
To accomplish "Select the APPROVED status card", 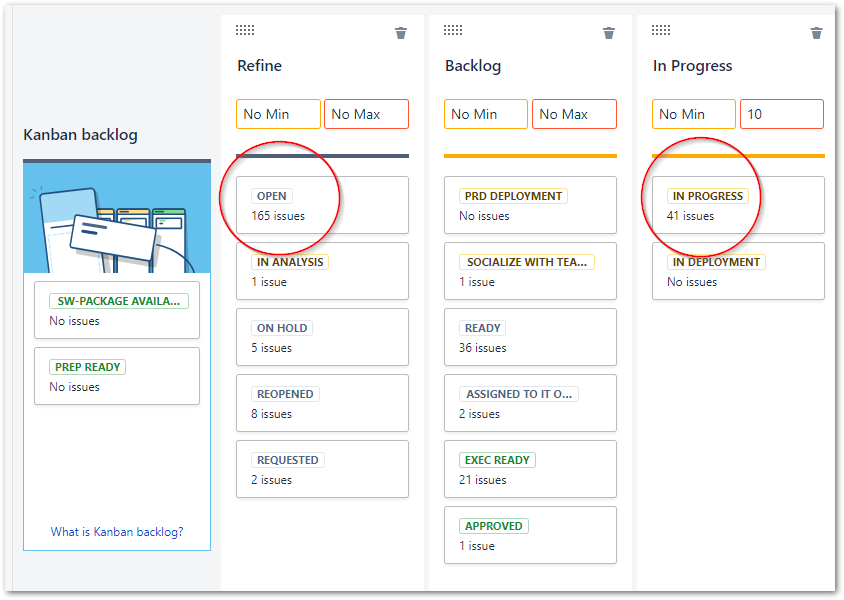I will pyautogui.click(x=530, y=535).
